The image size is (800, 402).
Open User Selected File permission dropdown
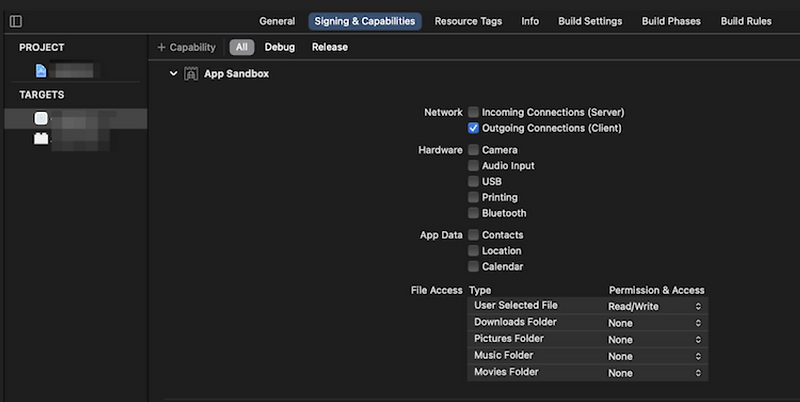(655, 306)
